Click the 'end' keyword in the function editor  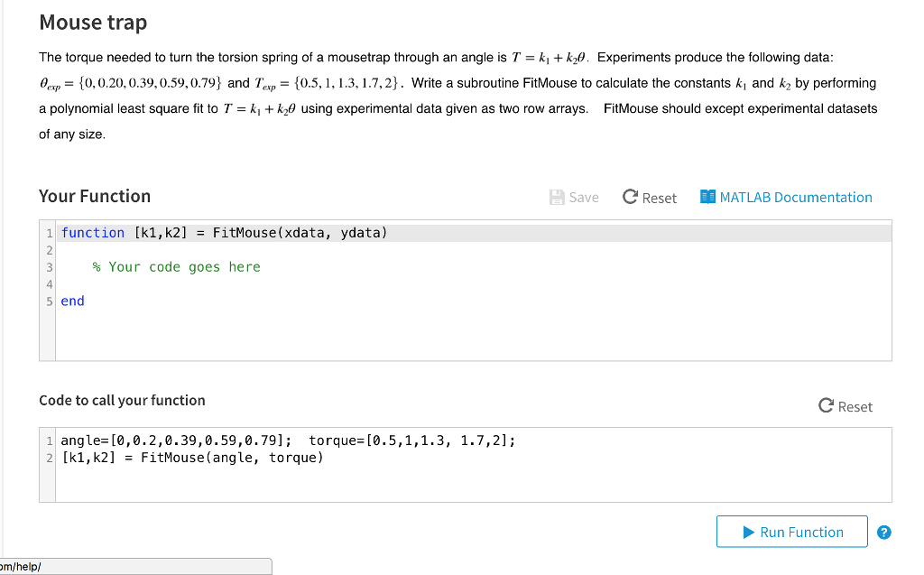click(x=72, y=301)
